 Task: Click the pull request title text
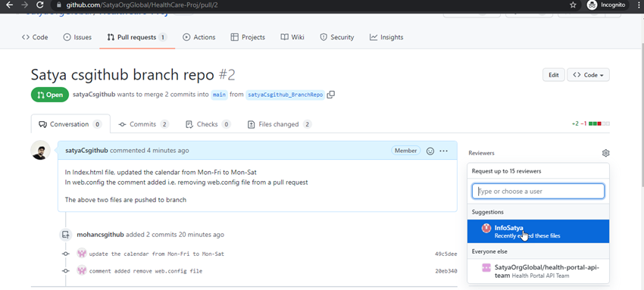pos(123,75)
